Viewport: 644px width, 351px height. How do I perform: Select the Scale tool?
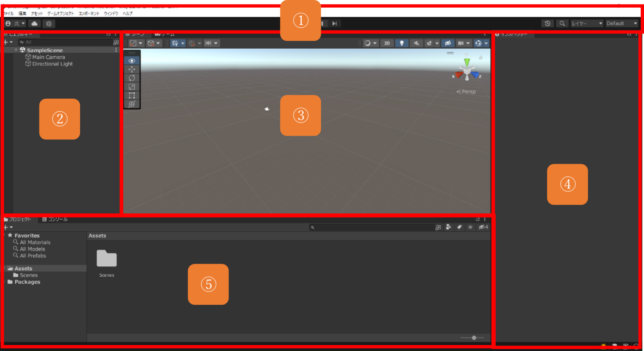point(132,86)
